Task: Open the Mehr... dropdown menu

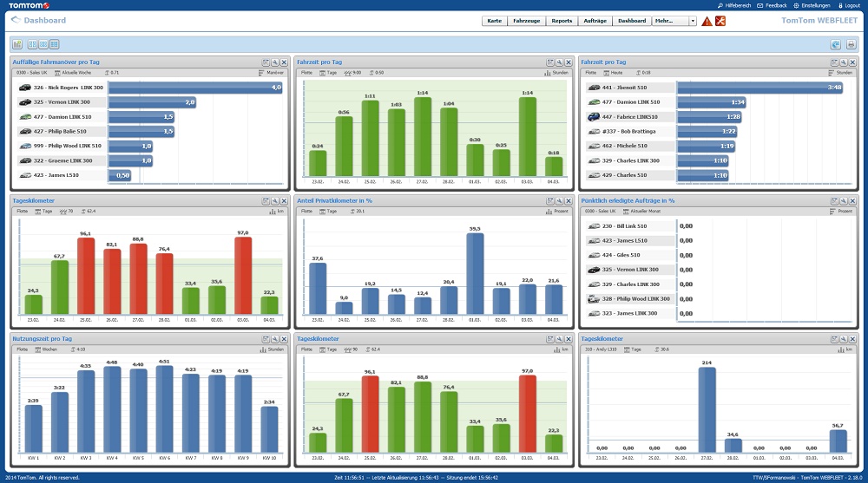Action: point(674,21)
